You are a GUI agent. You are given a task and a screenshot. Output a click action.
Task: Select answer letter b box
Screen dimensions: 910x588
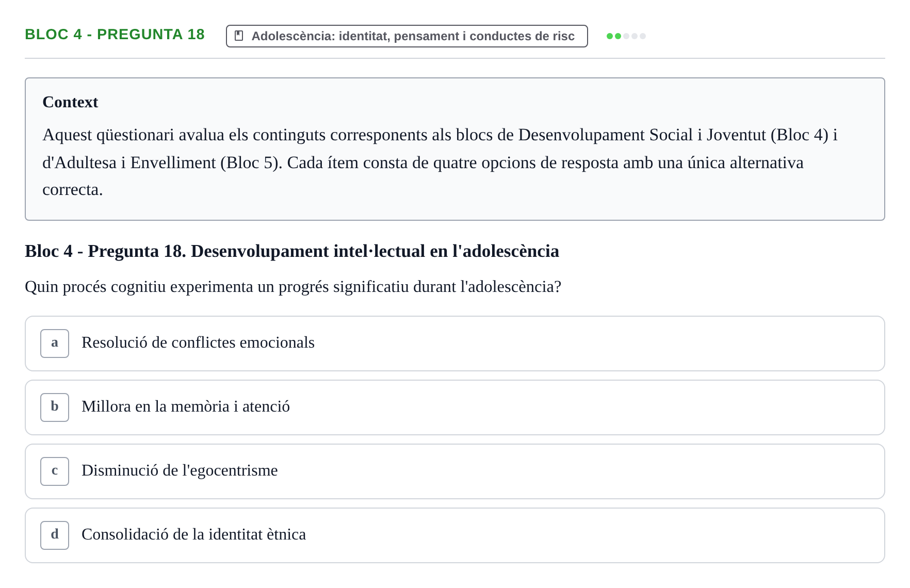point(55,407)
